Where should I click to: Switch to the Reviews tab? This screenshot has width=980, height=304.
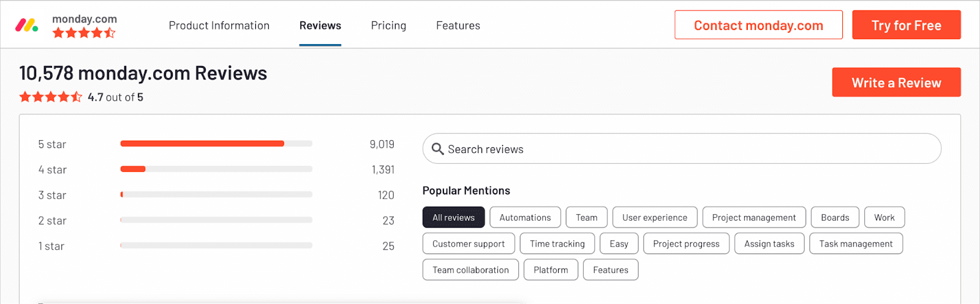pyautogui.click(x=320, y=26)
